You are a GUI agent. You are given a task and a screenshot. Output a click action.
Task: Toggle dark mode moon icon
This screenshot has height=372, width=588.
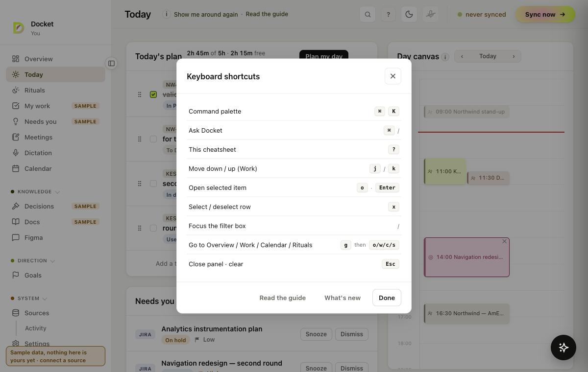coord(409,14)
